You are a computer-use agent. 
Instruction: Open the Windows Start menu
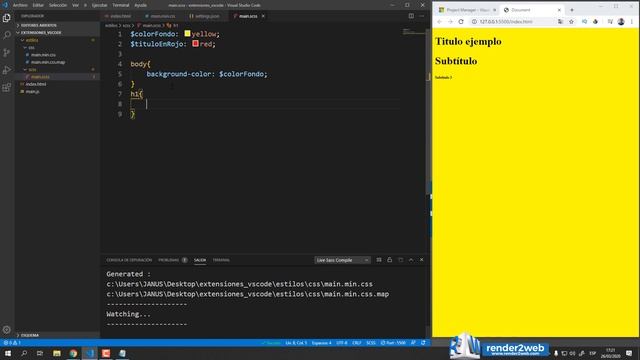click(8, 353)
